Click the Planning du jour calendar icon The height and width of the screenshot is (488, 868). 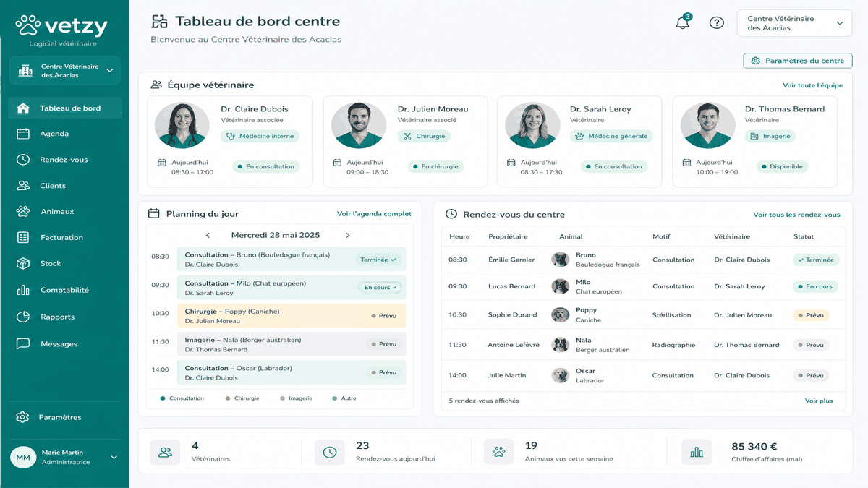click(x=153, y=213)
